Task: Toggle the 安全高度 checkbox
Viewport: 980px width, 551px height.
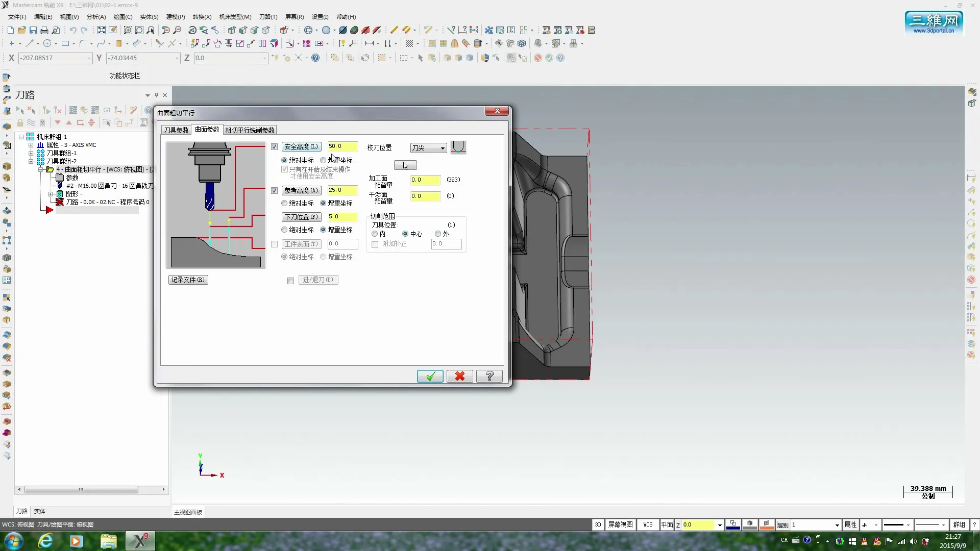Action: tap(275, 147)
